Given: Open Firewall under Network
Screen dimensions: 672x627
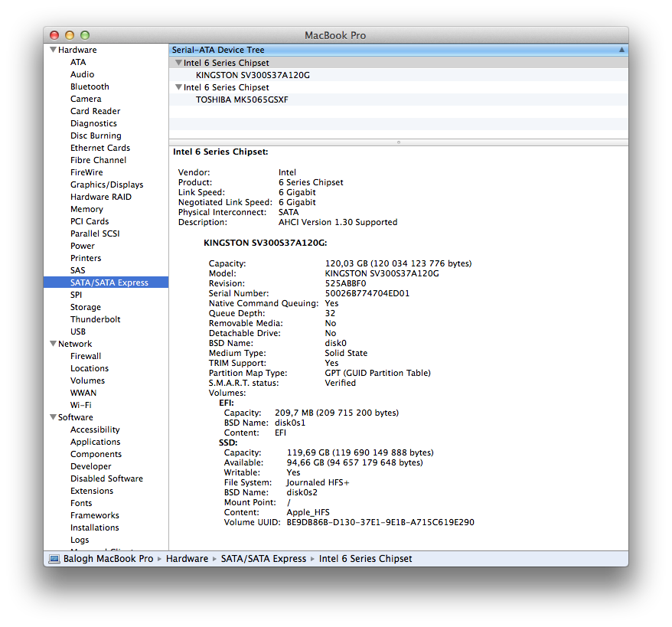Looking at the screenshot, I should click(86, 356).
